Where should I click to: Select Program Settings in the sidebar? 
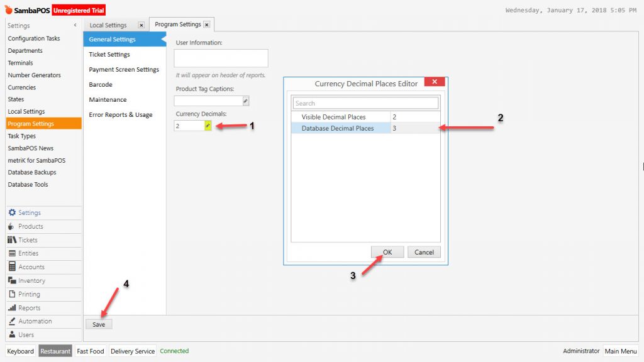[x=44, y=124]
